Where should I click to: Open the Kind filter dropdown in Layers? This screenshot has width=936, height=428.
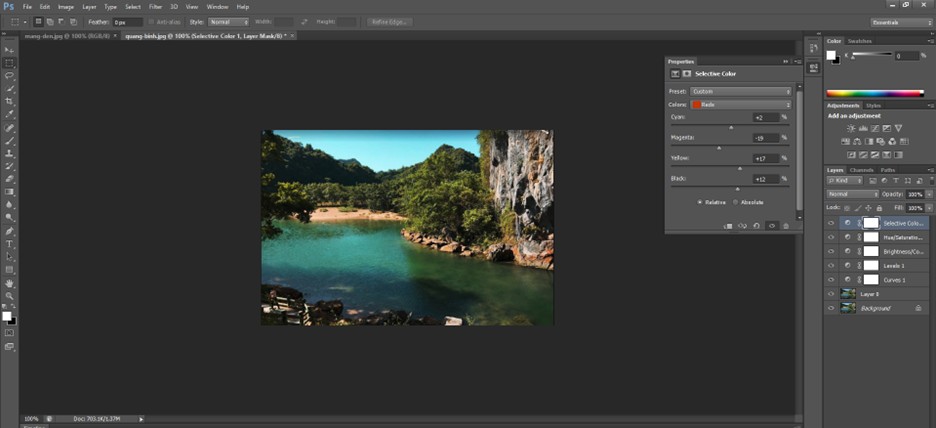pyautogui.click(x=845, y=181)
